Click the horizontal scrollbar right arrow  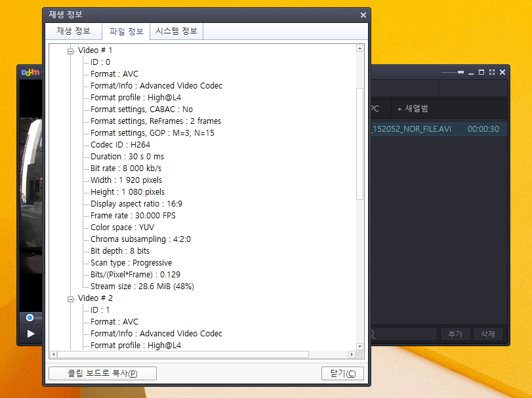pos(352,355)
